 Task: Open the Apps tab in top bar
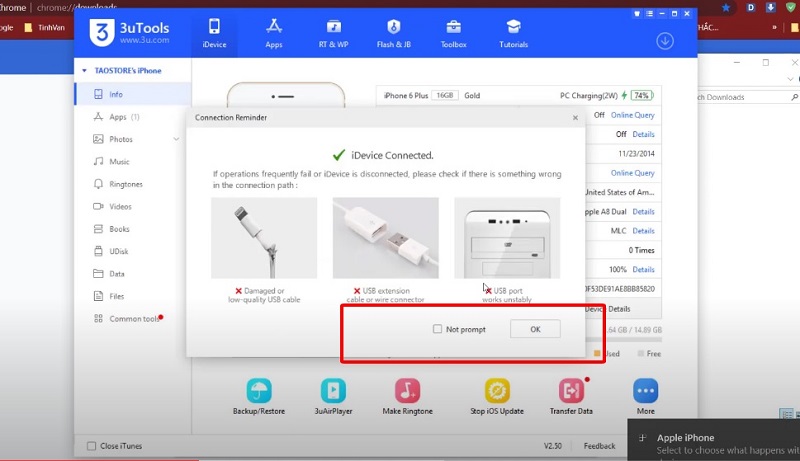pos(273,33)
